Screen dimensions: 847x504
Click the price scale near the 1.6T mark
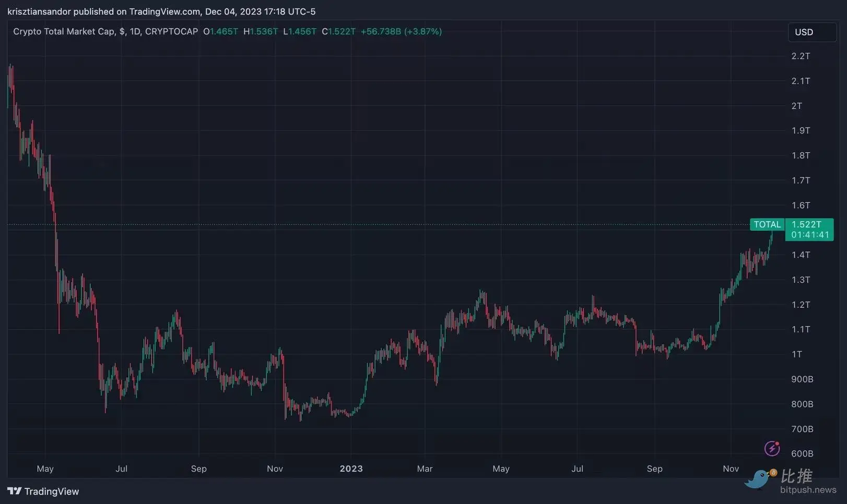coord(800,206)
